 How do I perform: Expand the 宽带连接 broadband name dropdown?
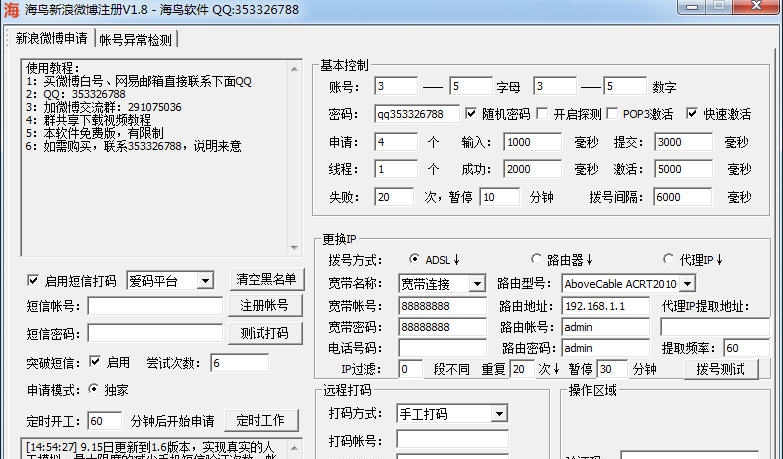pyautogui.click(x=477, y=284)
